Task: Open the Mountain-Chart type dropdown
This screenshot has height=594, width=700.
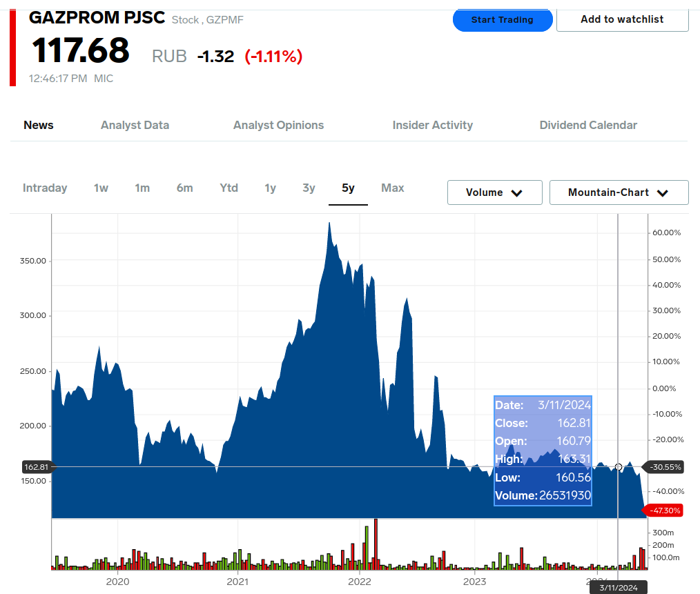Action: point(619,192)
